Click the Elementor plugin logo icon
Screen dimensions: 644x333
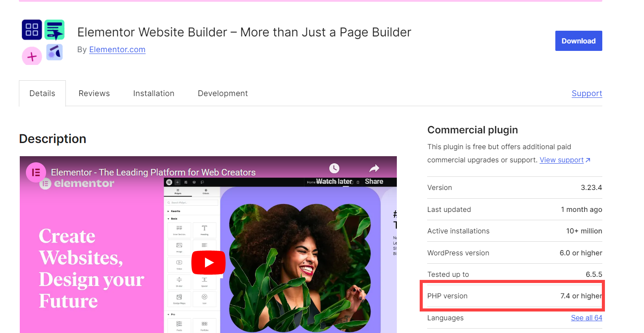click(x=43, y=42)
